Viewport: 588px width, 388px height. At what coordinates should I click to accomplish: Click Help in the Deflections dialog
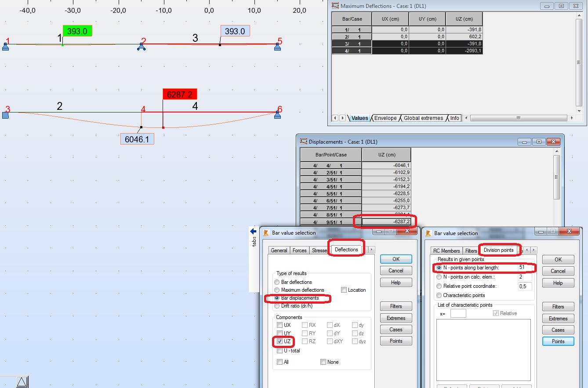coord(396,283)
